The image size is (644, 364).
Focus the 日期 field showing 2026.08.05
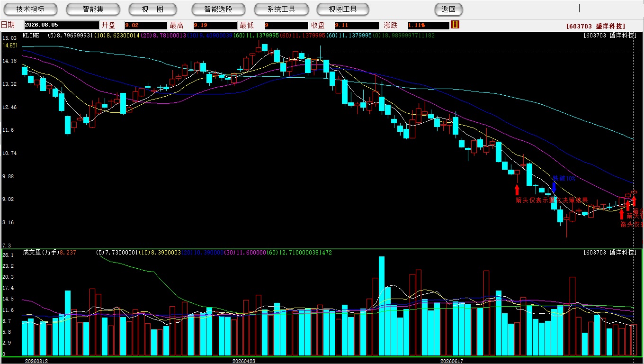coord(62,25)
